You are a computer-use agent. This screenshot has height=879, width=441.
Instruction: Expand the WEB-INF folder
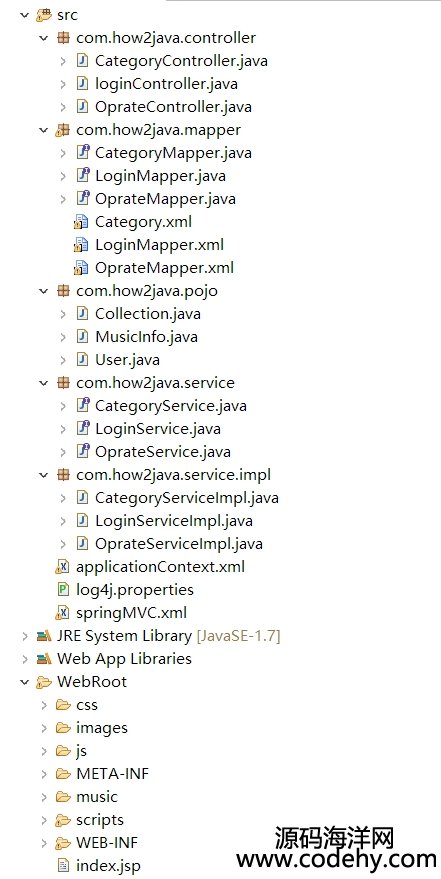[44, 843]
